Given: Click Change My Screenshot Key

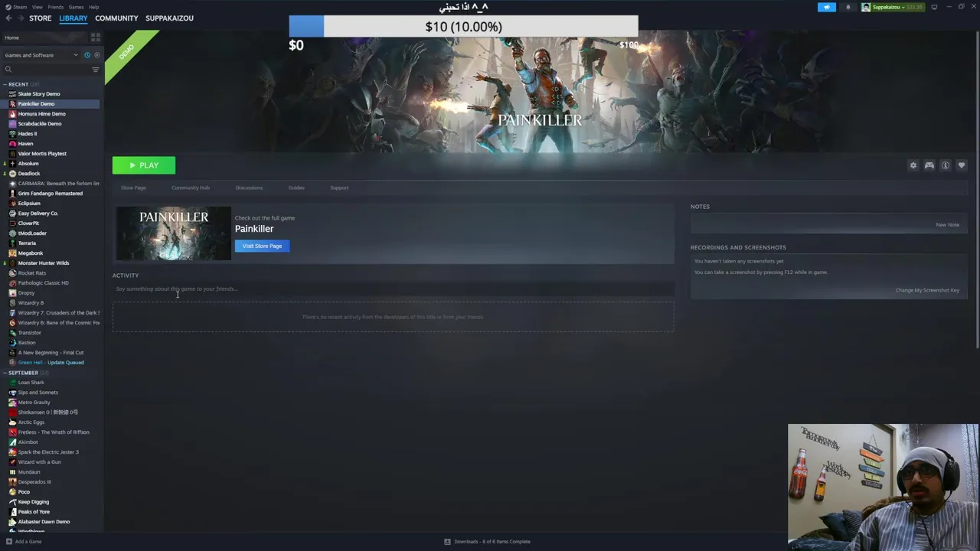Looking at the screenshot, I should coord(927,290).
